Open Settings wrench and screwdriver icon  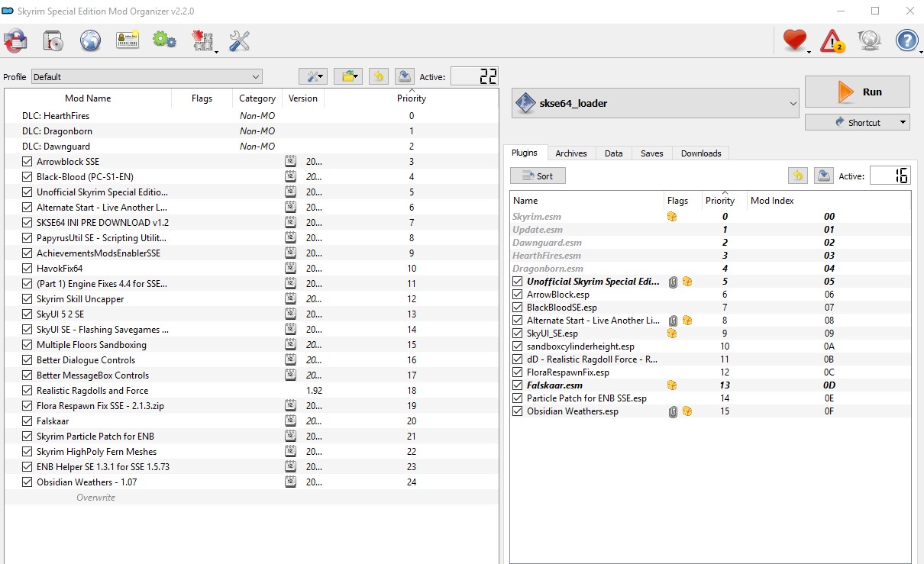click(240, 40)
